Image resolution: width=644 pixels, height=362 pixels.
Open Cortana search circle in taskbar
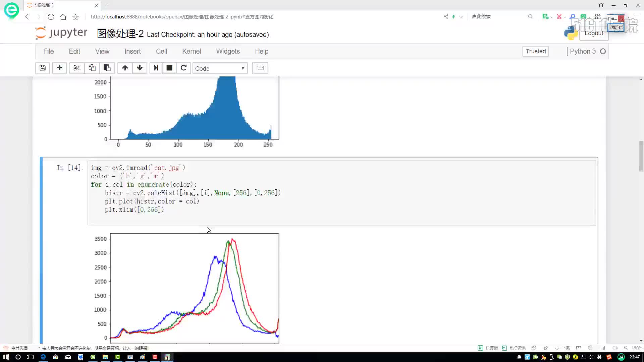18,357
